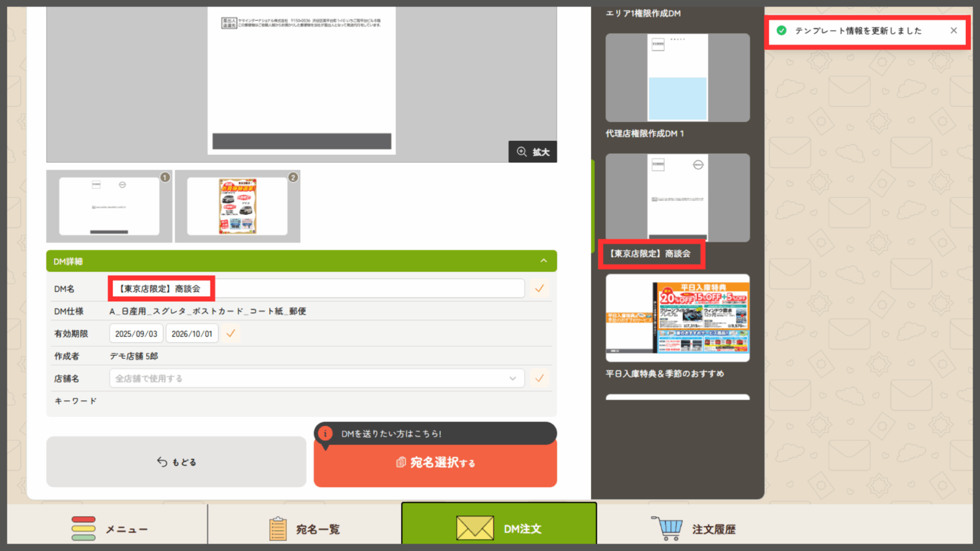Click the magnifier icon for 拡大
The height and width of the screenshot is (551, 980).
pos(521,152)
